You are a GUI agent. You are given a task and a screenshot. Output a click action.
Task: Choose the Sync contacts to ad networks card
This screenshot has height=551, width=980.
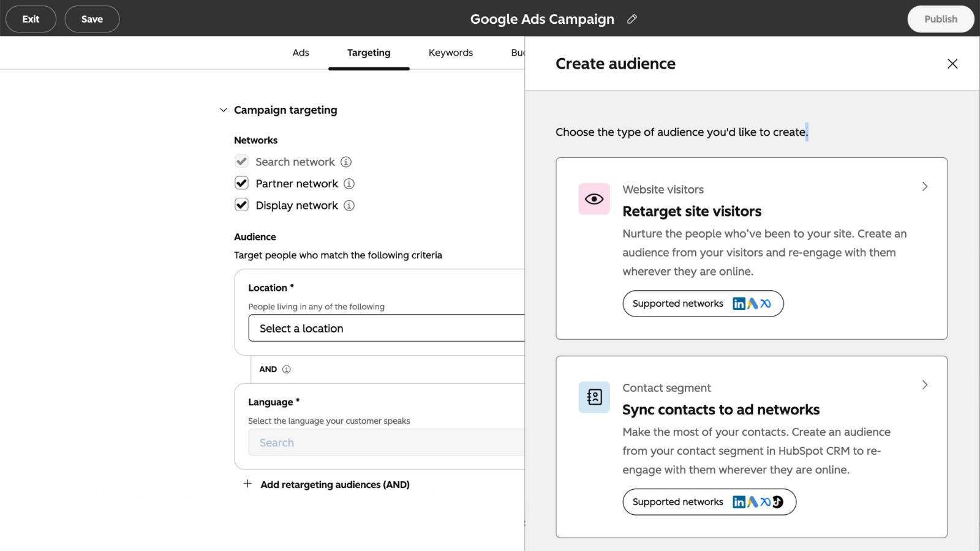click(x=752, y=447)
